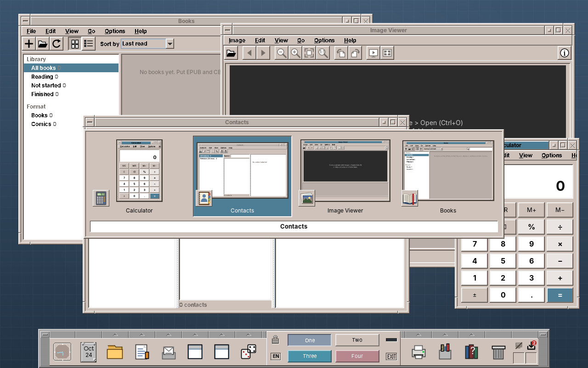
Task: Add a new book in the Books toolbar
Action: pyautogui.click(x=29, y=44)
